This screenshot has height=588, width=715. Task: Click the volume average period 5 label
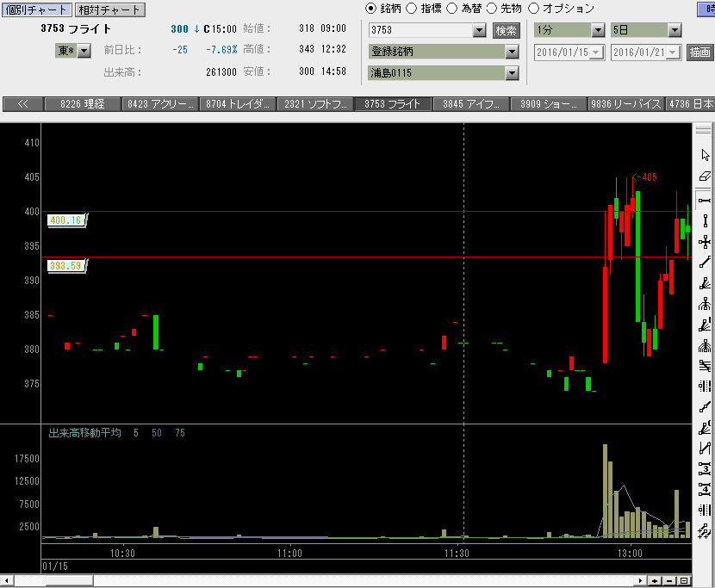[136, 433]
